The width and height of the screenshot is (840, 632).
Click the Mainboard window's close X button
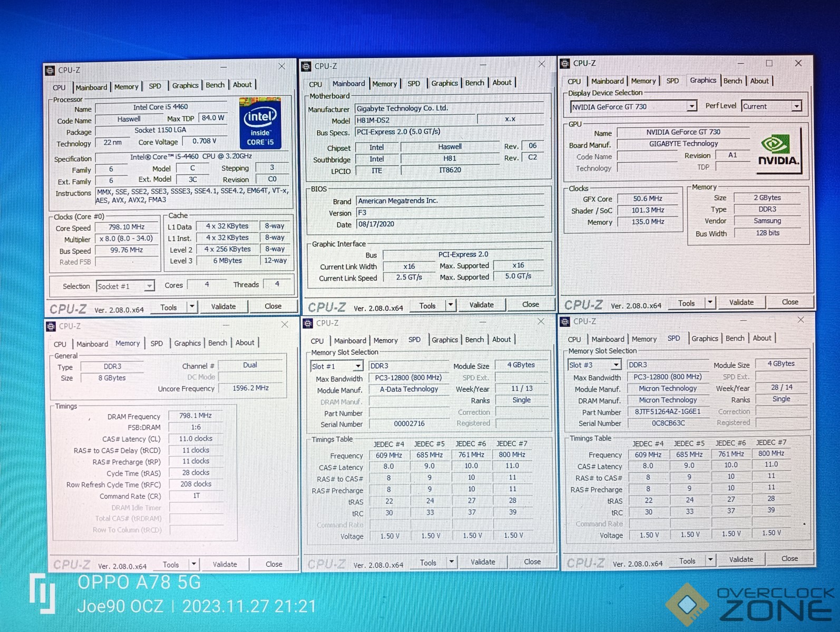point(541,64)
